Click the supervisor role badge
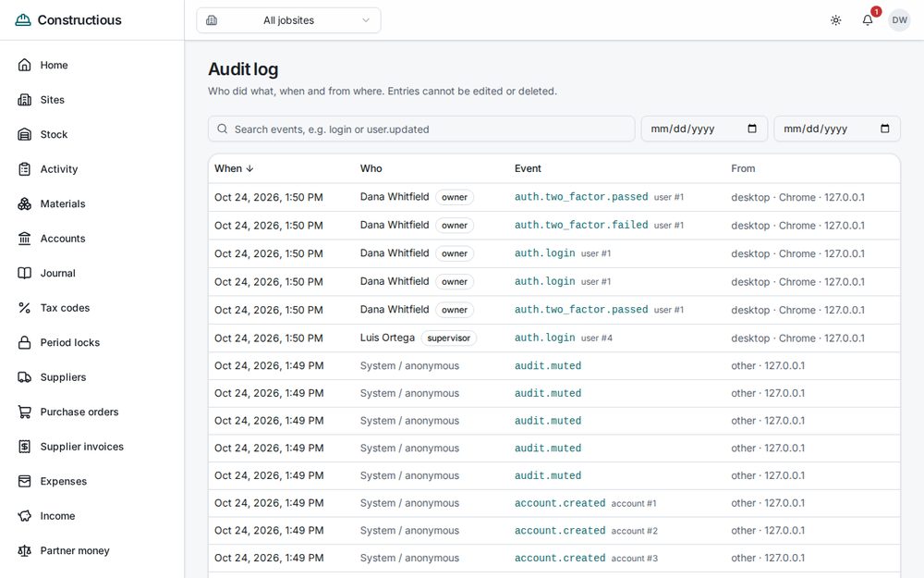 448,338
